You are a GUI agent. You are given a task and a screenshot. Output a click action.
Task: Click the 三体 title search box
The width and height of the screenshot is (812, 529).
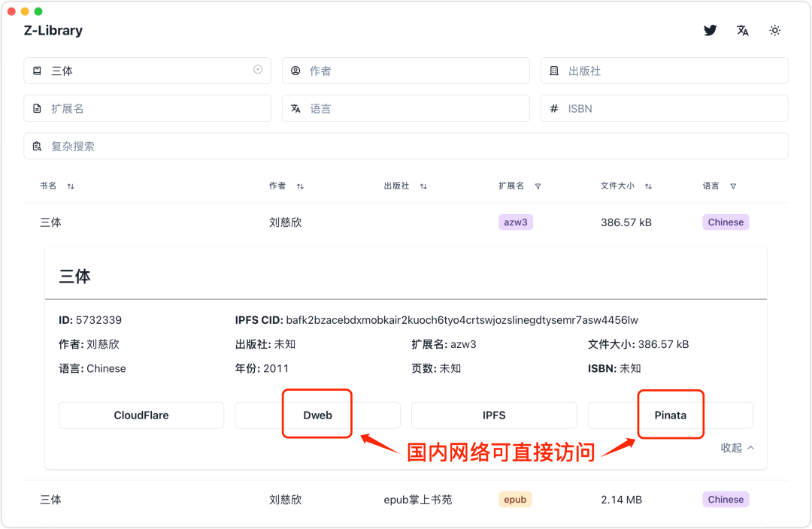pos(147,71)
